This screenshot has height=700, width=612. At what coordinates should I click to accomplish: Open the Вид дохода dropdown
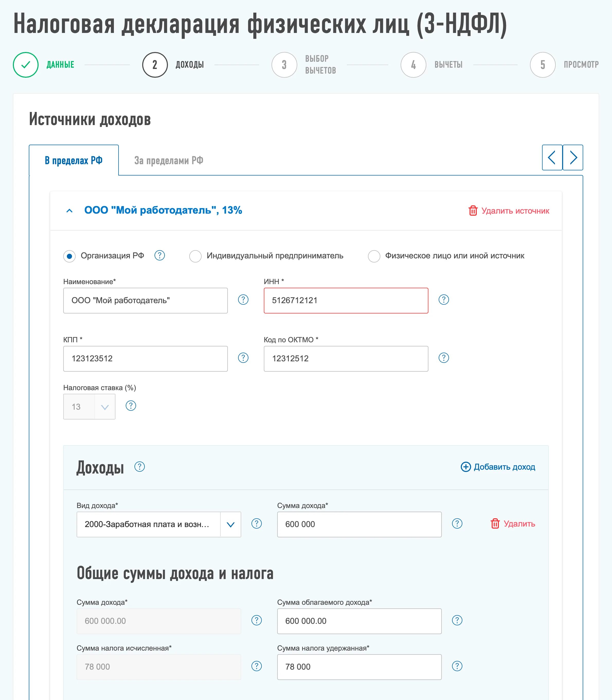point(230,524)
